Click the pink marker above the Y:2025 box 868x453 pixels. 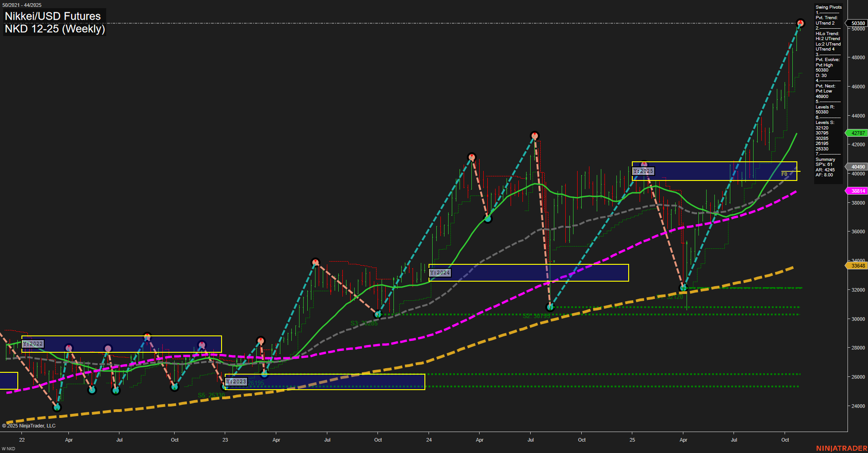644,165
